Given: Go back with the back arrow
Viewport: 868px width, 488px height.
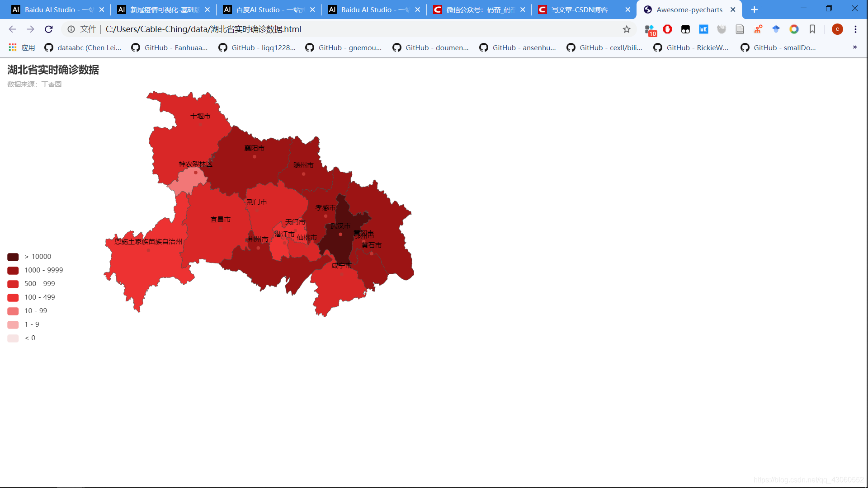Looking at the screenshot, I should [x=12, y=29].
